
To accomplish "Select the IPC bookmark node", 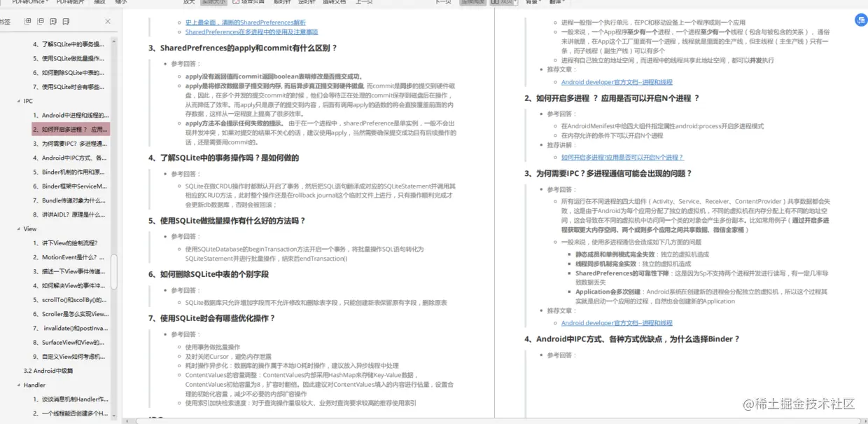I will click(x=28, y=101).
